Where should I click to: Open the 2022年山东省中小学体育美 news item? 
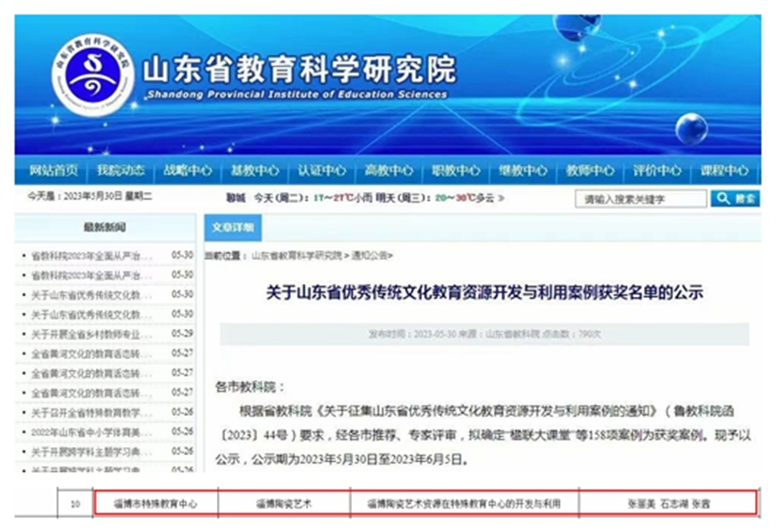tap(92, 432)
